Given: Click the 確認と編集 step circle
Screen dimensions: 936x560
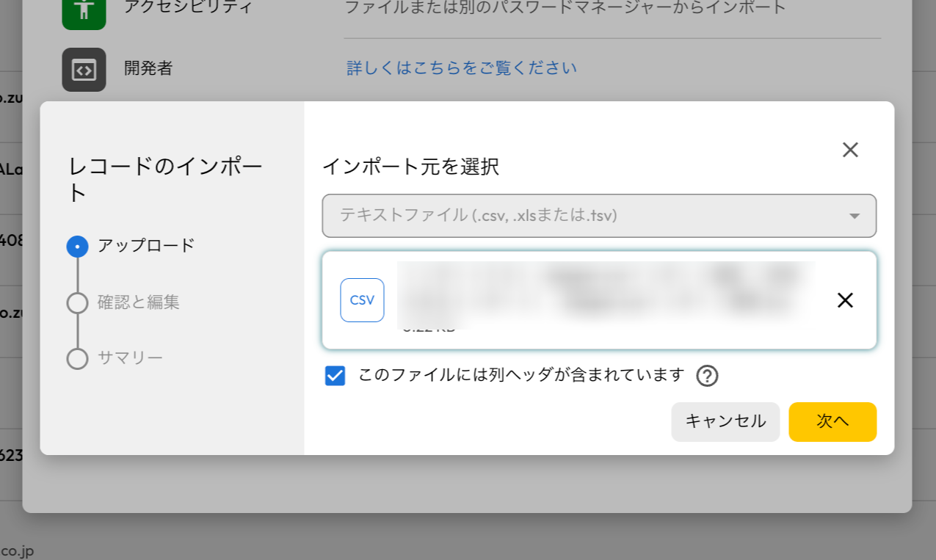Looking at the screenshot, I should (x=77, y=302).
